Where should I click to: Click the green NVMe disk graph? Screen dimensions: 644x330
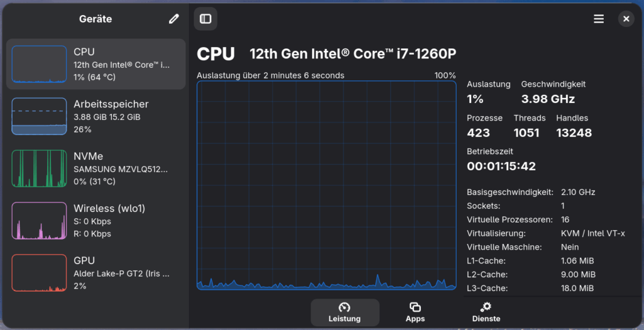[x=39, y=168]
